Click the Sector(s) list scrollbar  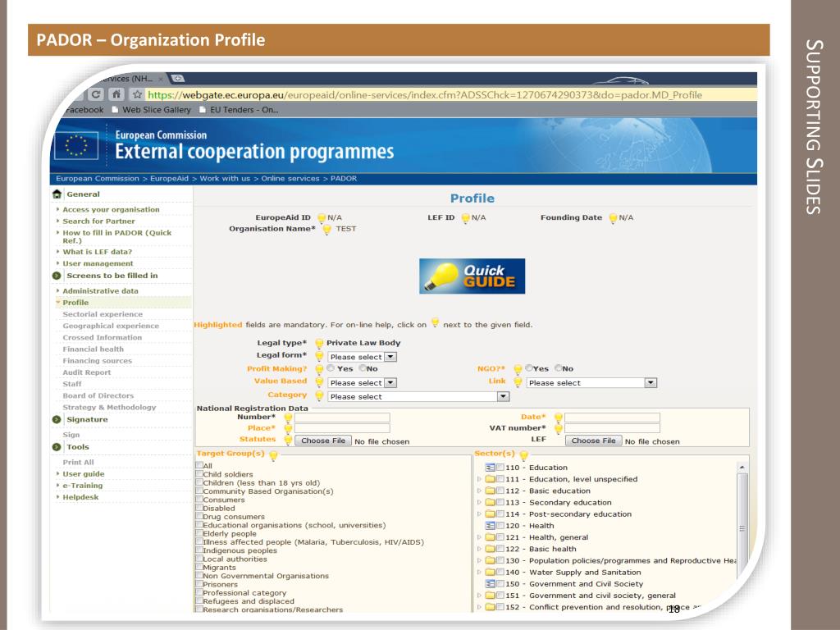742,527
